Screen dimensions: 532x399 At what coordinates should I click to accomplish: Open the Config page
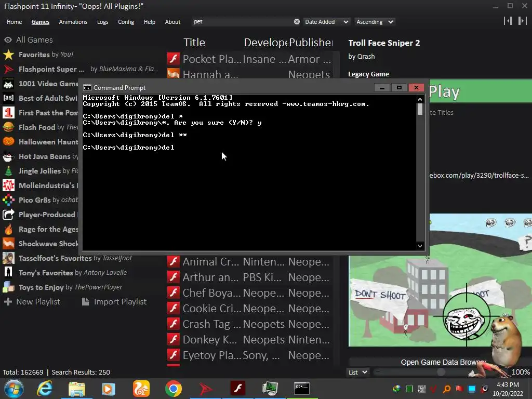(126, 22)
